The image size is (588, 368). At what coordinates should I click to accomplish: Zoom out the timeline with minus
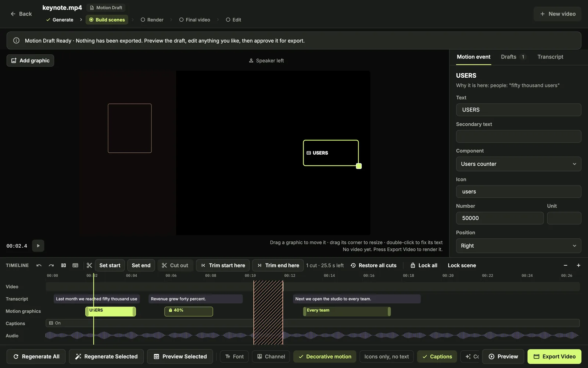click(x=566, y=265)
